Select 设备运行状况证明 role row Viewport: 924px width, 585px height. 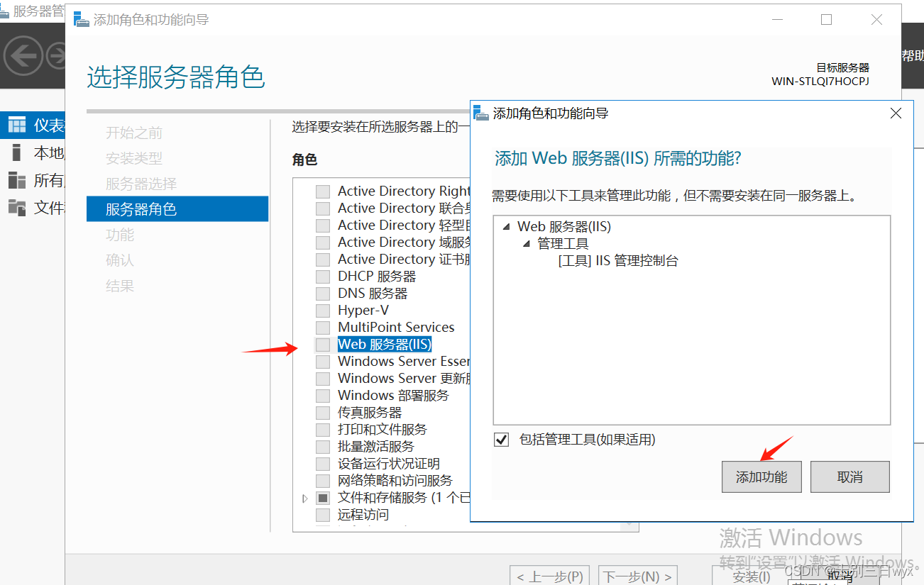(x=388, y=464)
